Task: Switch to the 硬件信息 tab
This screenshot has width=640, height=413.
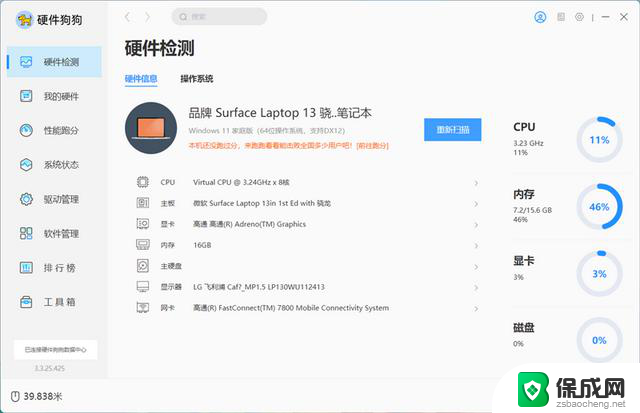Action: [x=141, y=79]
